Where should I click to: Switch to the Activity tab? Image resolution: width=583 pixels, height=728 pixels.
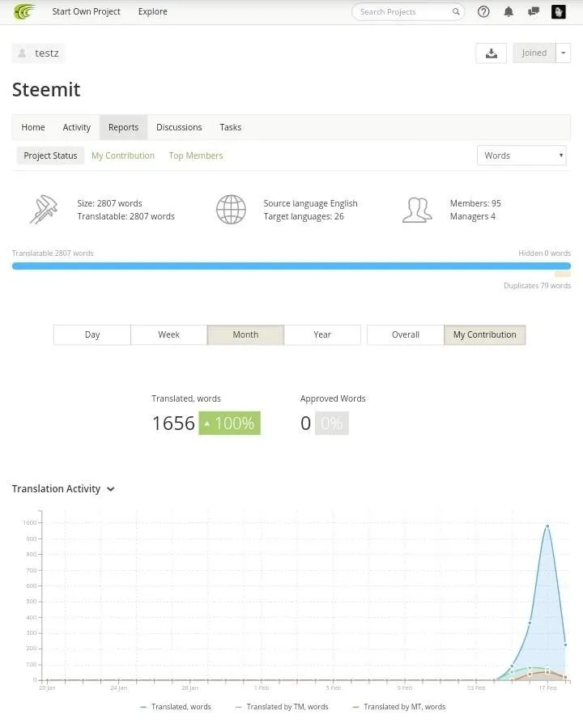tap(77, 127)
